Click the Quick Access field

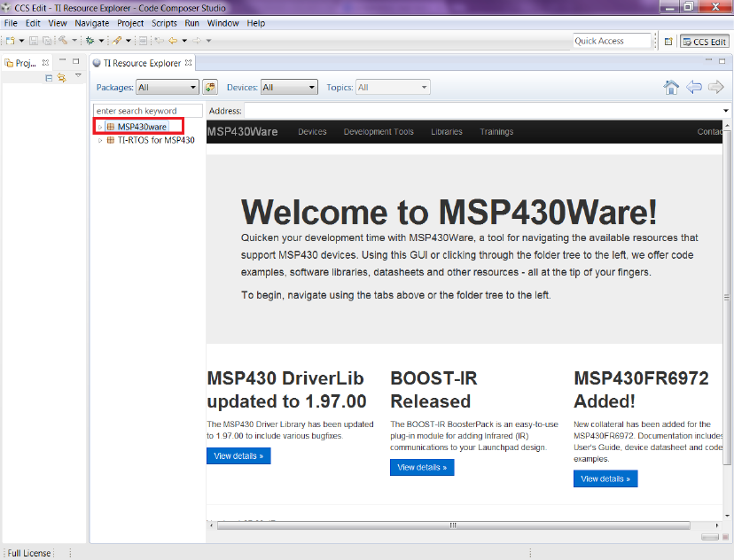pyautogui.click(x=612, y=41)
